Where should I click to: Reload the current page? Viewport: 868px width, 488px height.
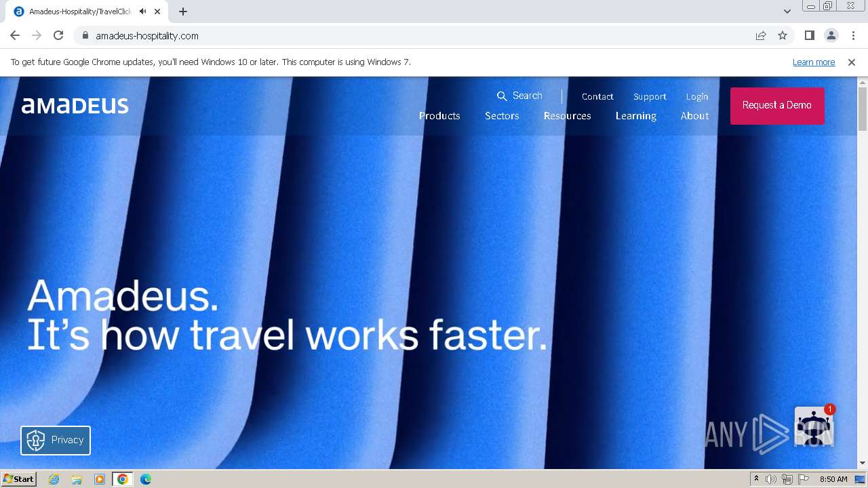point(58,35)
